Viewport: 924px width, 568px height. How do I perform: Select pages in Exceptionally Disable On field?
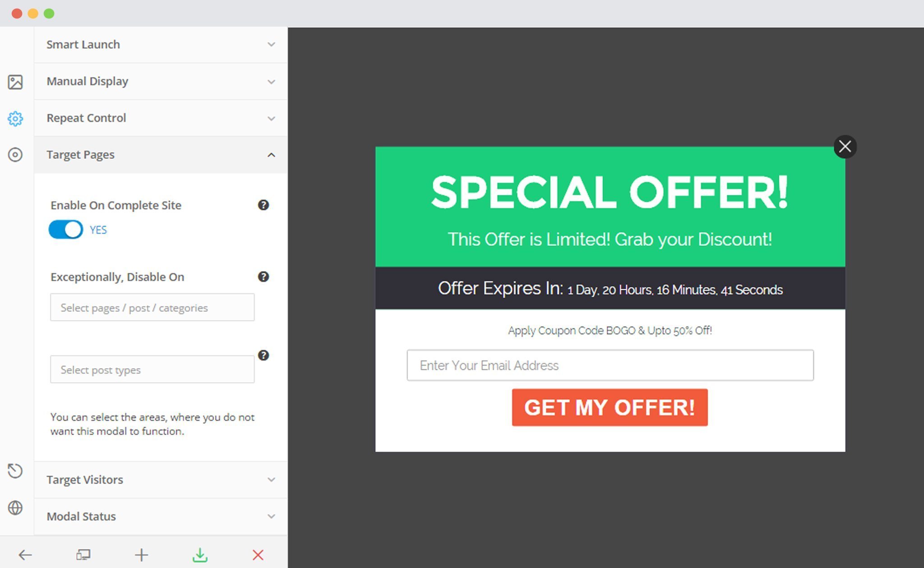(152, 307)
